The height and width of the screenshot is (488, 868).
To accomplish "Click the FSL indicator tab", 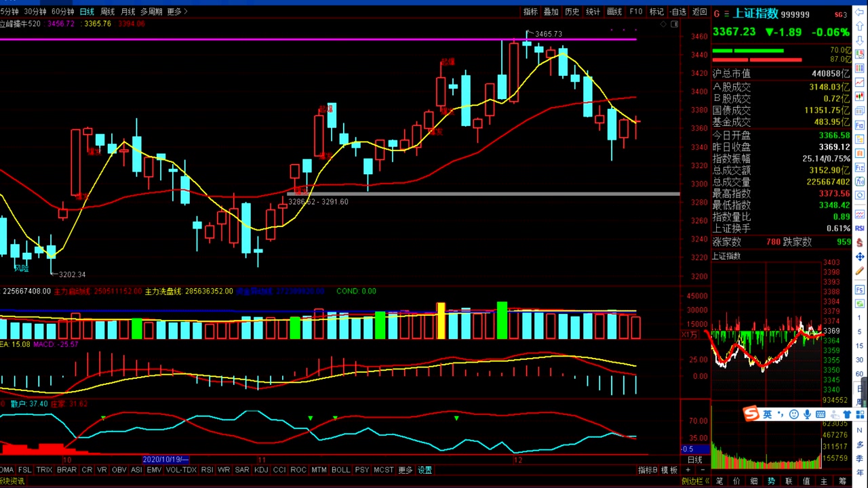I will point(24,470).
